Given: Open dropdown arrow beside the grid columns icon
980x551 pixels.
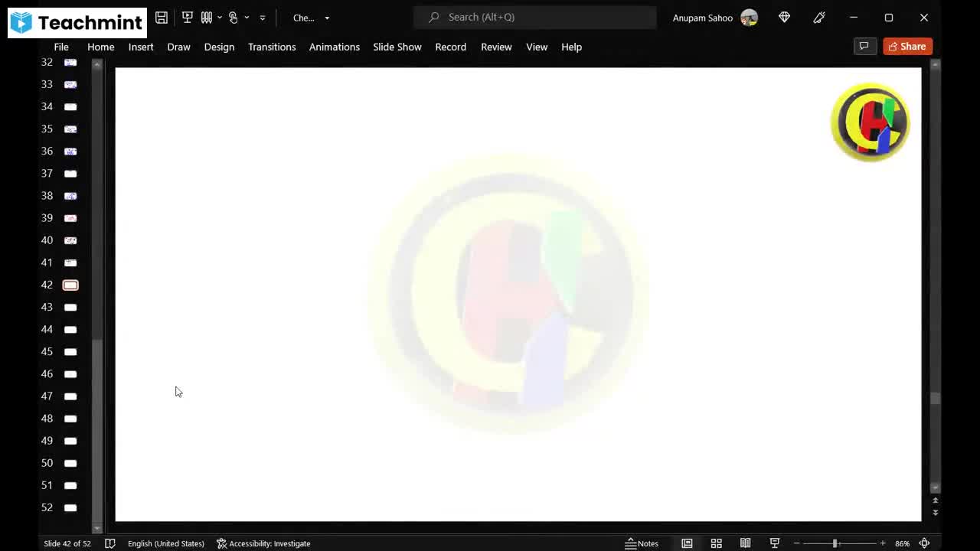Looking at the screenshot, I should coord(220,18).
